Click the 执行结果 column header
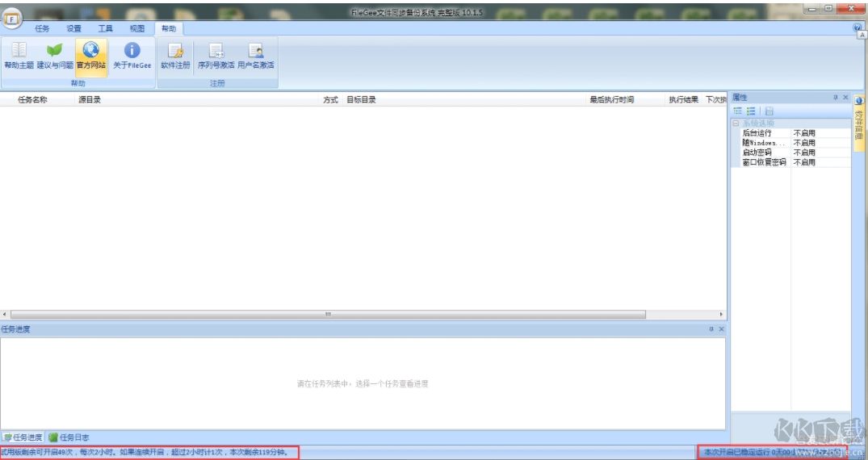Viewport: 868px width, 460px height. (x=684, y=99)
